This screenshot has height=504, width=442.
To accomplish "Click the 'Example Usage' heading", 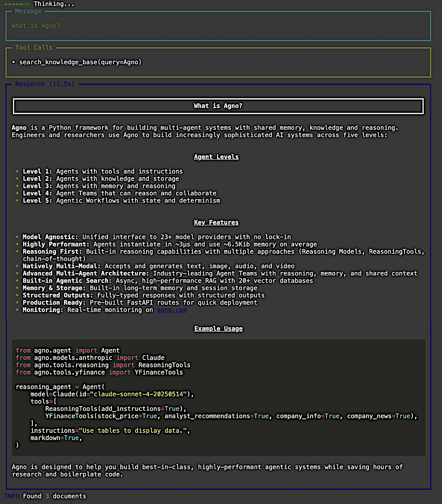I will [218, 329].
